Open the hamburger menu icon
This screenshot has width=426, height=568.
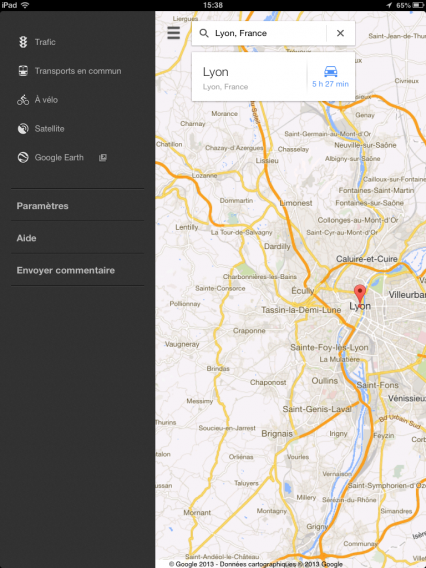tap(174, 33)
